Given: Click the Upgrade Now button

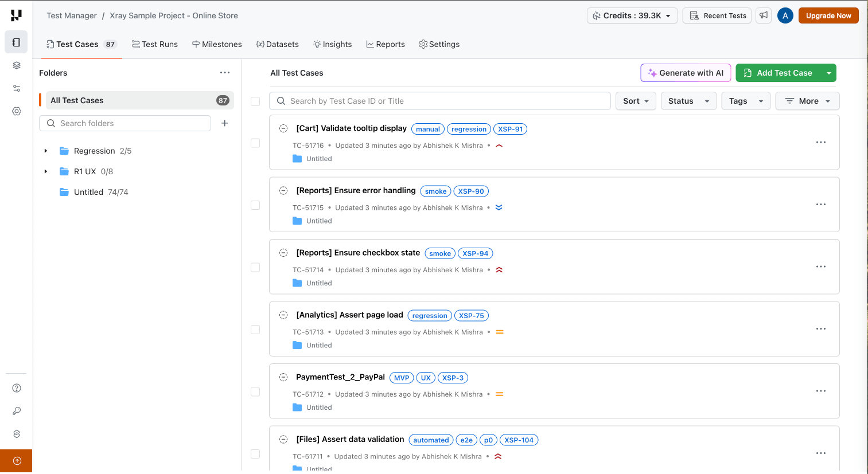Looking at the screenshot, I should (x=828, y=15).
